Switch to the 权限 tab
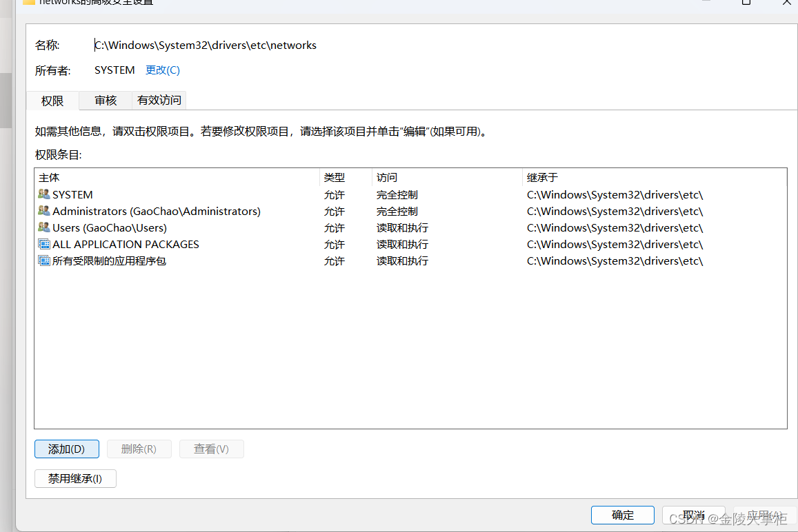Image resolution: width=798 pixels, height=532 pixels. [52, 100]
